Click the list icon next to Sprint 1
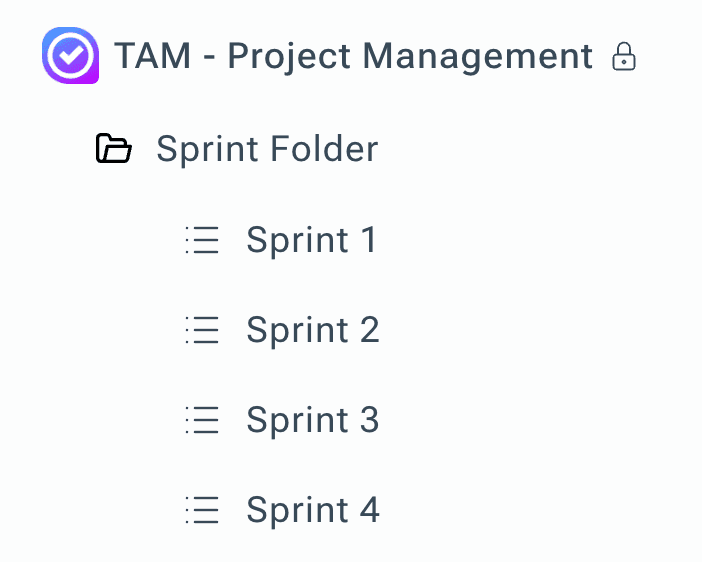 point(202,240)
